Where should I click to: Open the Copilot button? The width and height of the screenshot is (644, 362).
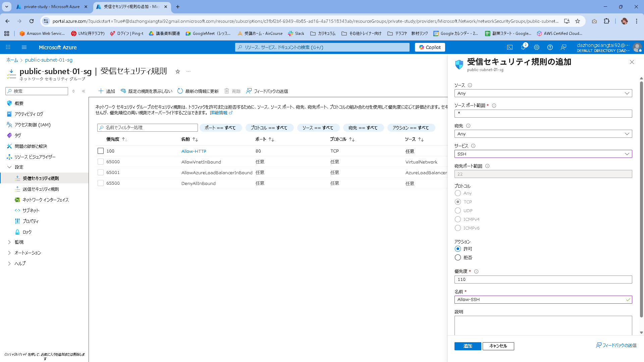(x=430, y=47)
